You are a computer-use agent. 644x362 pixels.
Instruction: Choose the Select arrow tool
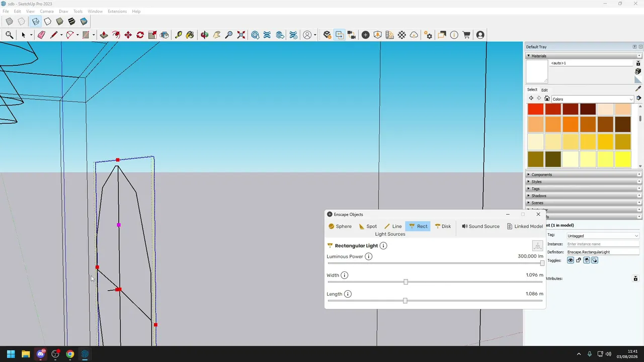23,35
